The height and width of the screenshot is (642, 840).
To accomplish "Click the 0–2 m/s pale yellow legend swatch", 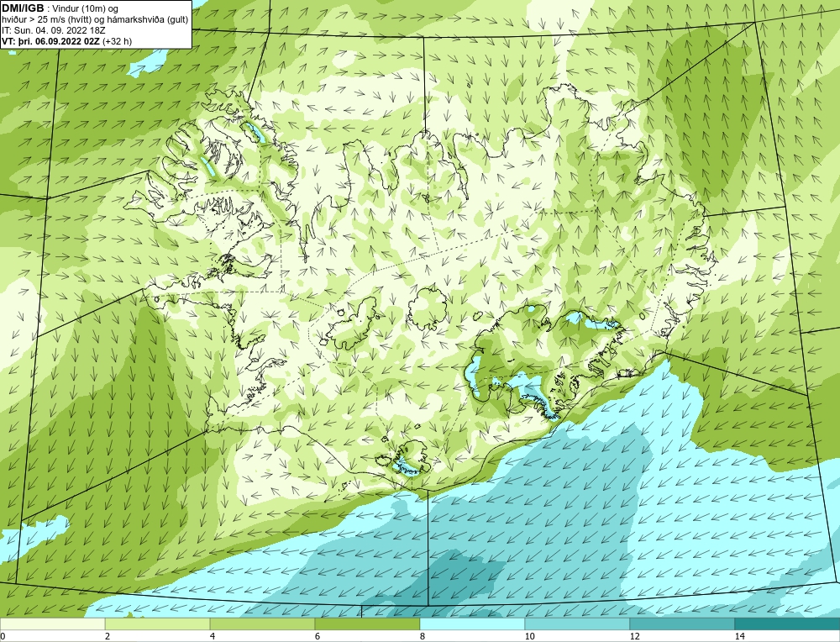I will (52, 624).
